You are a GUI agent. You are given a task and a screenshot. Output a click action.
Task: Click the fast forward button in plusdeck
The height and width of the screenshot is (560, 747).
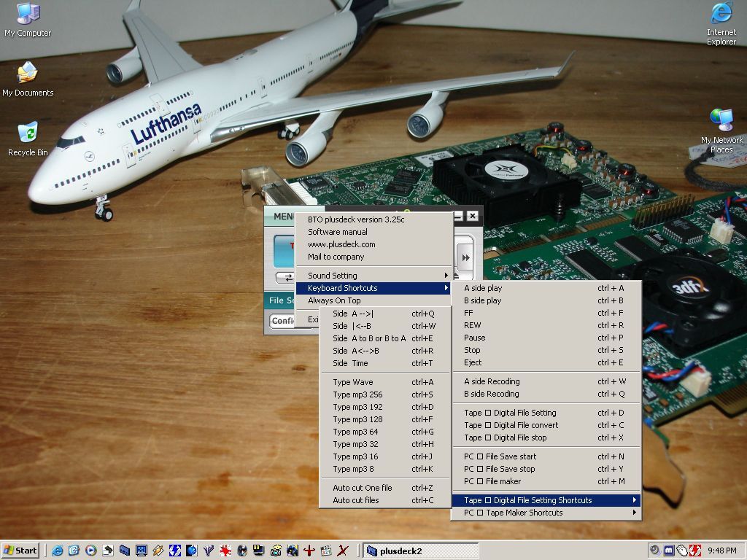pos(465,257)
